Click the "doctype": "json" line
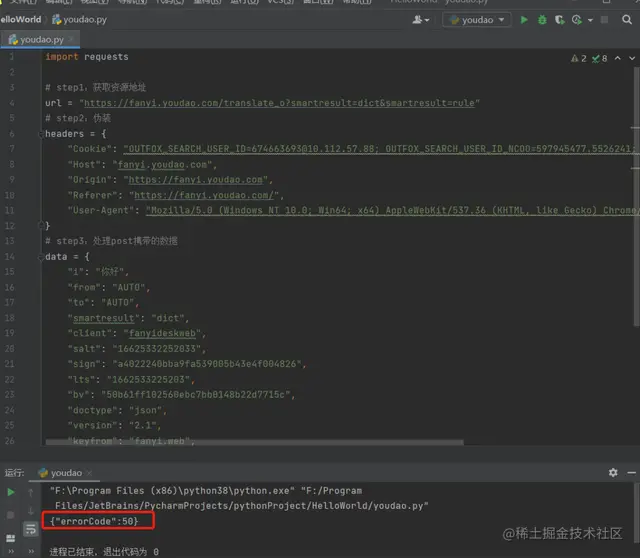This screenshot has height=558, width=640. (x=117, y=410)
